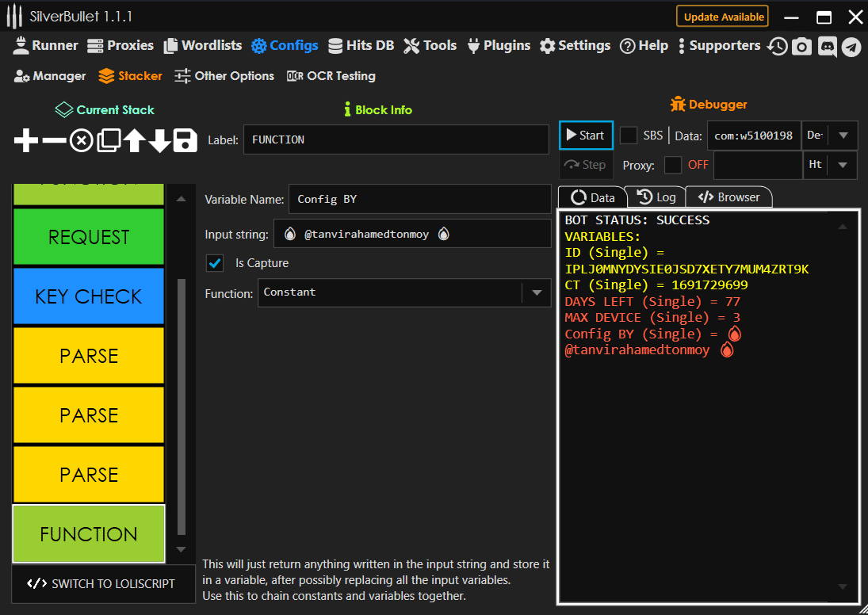Click the circled X clear stack icon
Viewport: 868px width, 615px height.
pyautogui.click(x=81, y=141)
